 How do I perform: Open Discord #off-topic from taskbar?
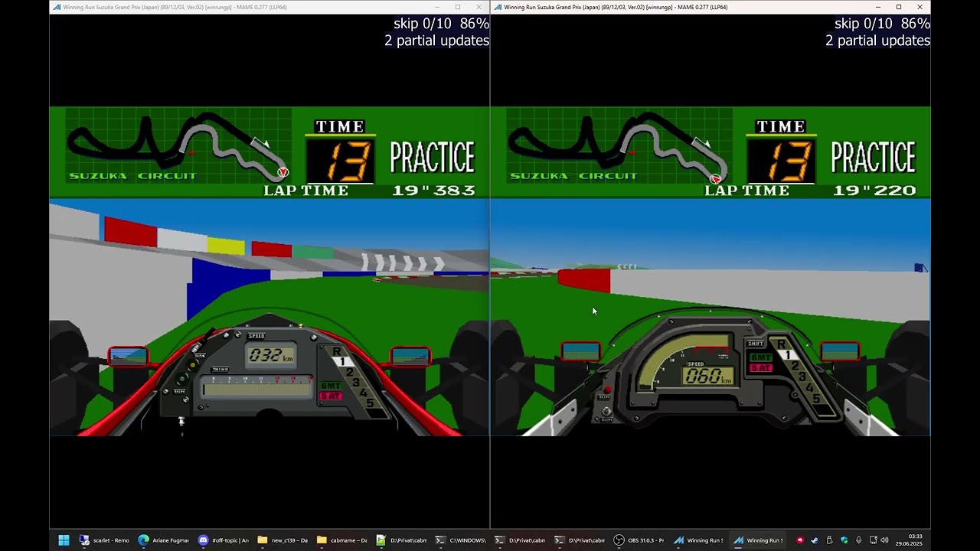224,540
